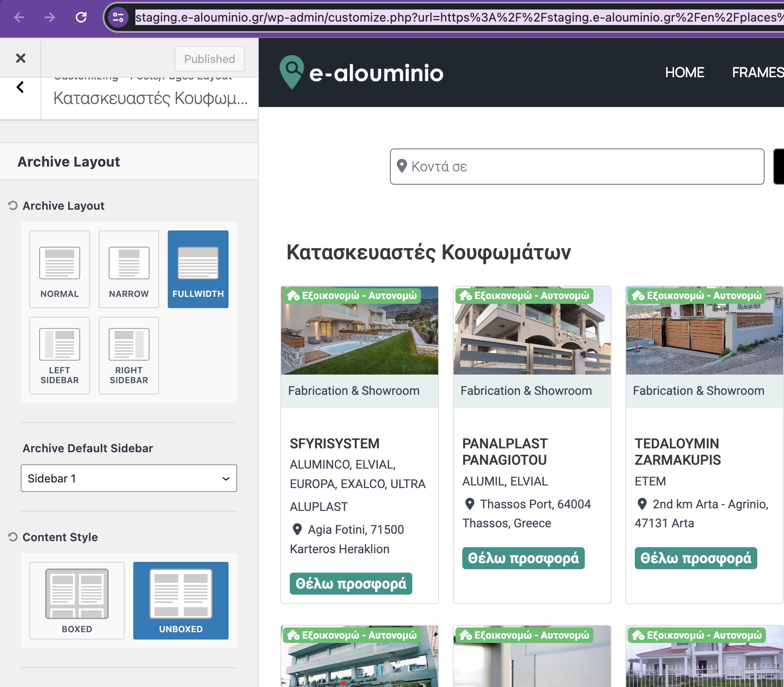
Task: Open the Archive Default Sidebar dropdown
Action: click(x=129, y=478)
